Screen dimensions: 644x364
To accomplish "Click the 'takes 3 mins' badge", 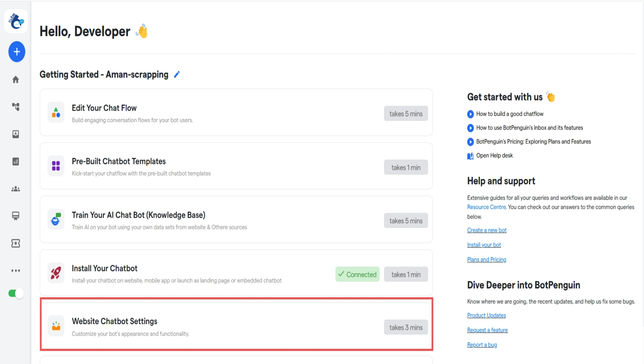I will click(x=406, y=327).
